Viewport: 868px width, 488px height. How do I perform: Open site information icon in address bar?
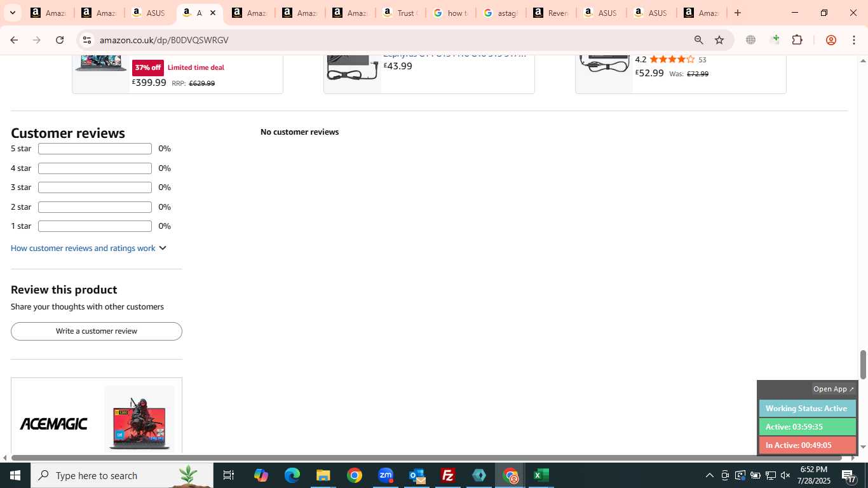[87, 40]
